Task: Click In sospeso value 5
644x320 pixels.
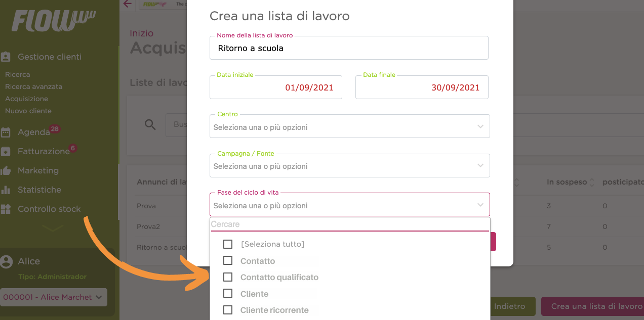Action: pyautogui.click(x=549, y=248)
